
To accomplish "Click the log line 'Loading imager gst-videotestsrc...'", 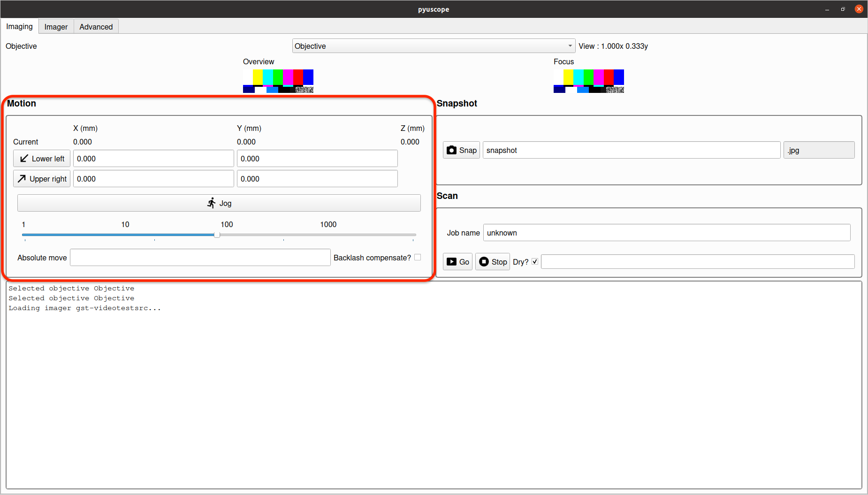I will (84, 308).
